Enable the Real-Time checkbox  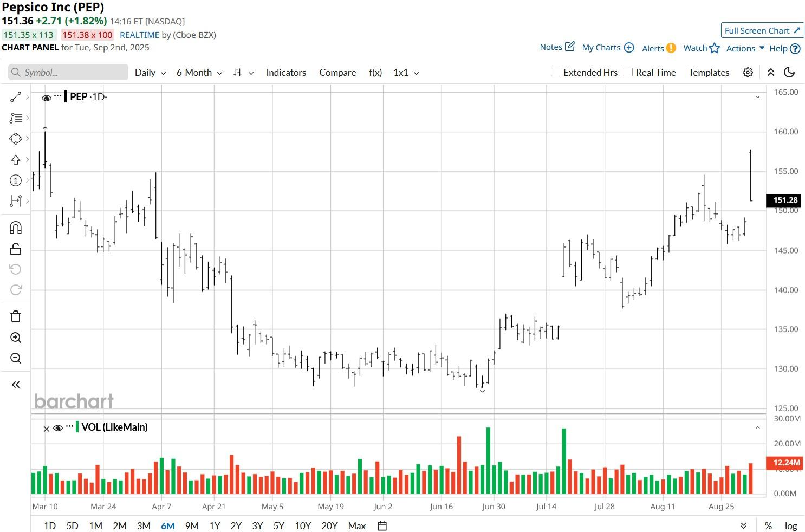pyautogui.click(x=628, y=72)
